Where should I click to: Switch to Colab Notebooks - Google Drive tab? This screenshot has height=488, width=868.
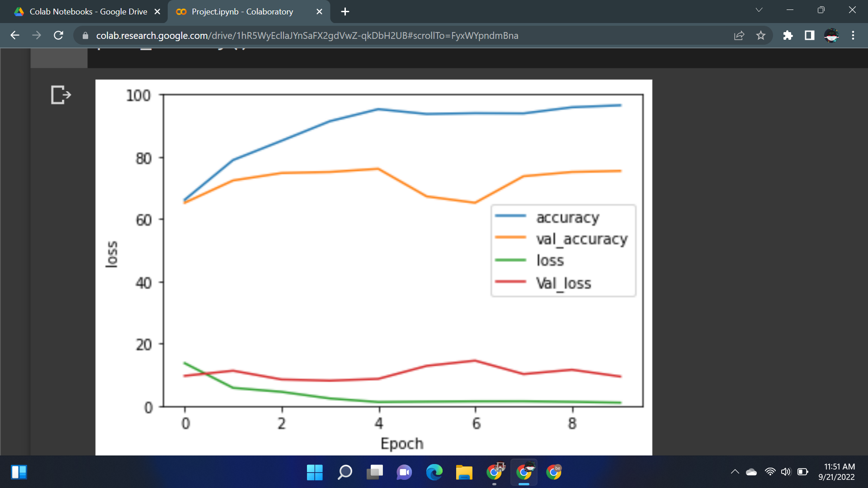[88, 12]
